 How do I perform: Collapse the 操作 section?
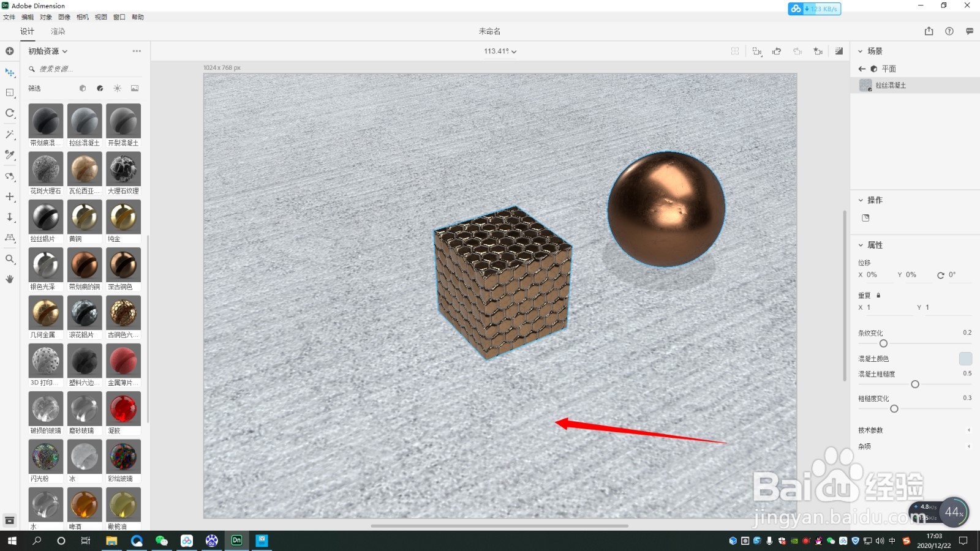(x=861, y=200)
